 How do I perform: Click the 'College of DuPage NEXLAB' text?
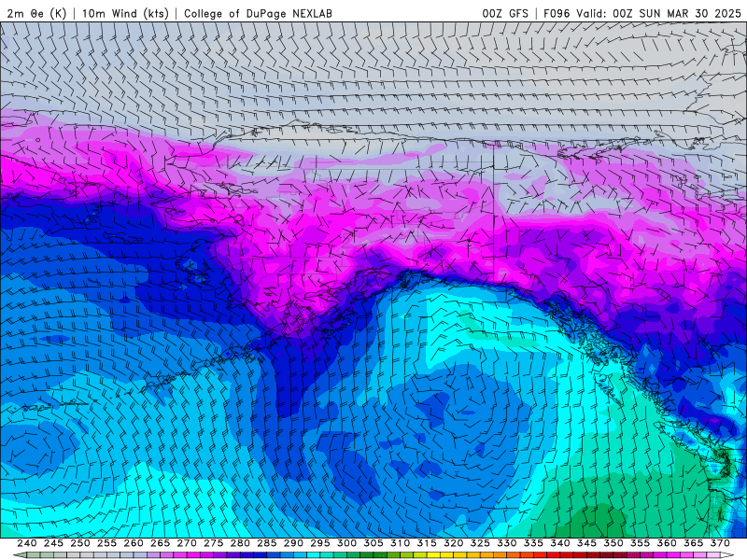coord(258,13)
